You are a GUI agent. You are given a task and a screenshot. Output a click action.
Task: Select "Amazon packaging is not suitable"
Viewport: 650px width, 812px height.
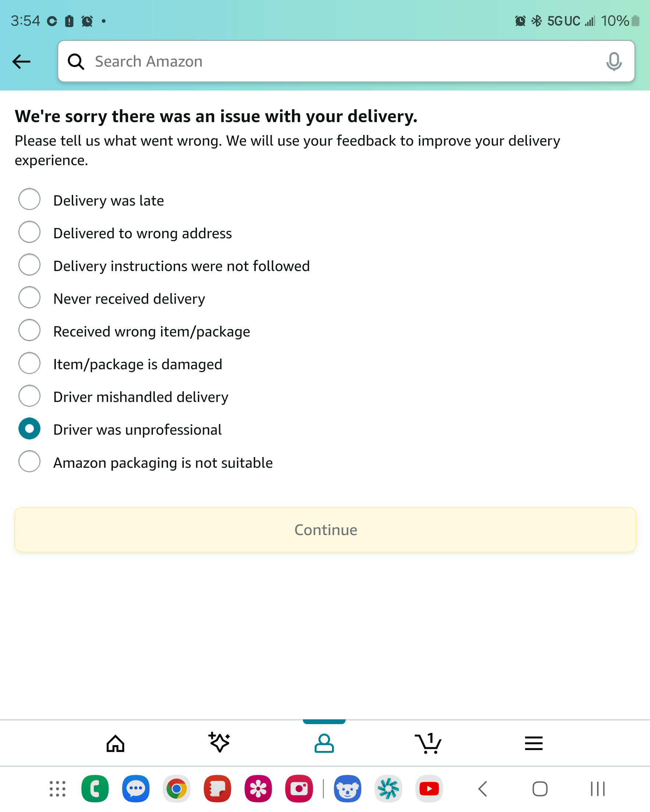(x=29, y=462)
